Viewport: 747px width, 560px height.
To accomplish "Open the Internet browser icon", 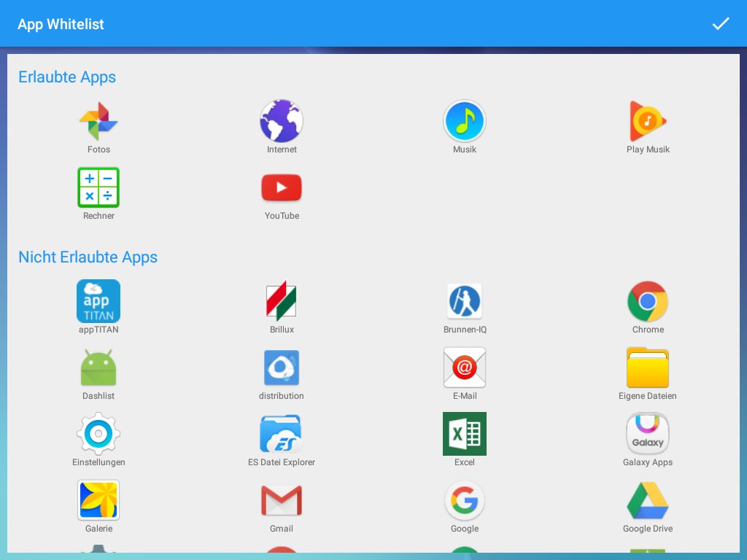I will (x=282, y=121).
